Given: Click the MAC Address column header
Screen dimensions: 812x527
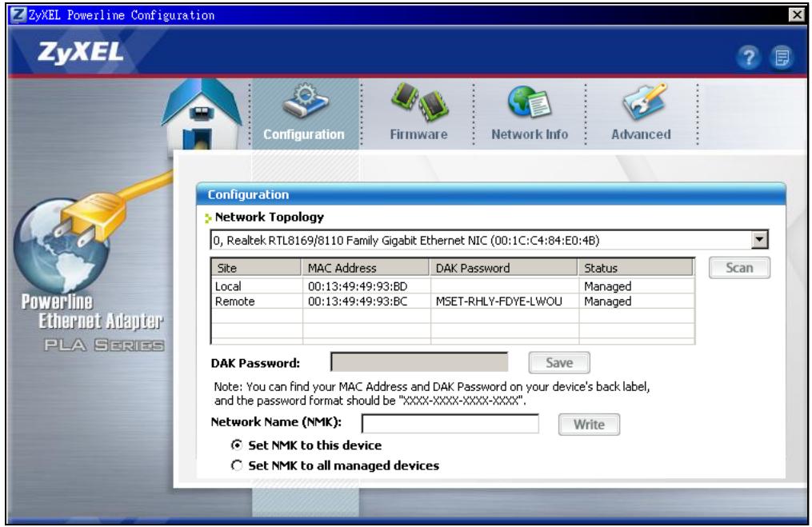Looking at the screenshot, I should pyautogui.click(x=365, y=268).
